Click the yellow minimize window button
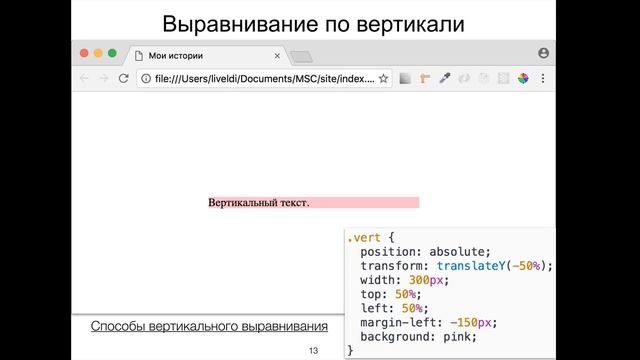640x360 pixels. pos(98,53)
